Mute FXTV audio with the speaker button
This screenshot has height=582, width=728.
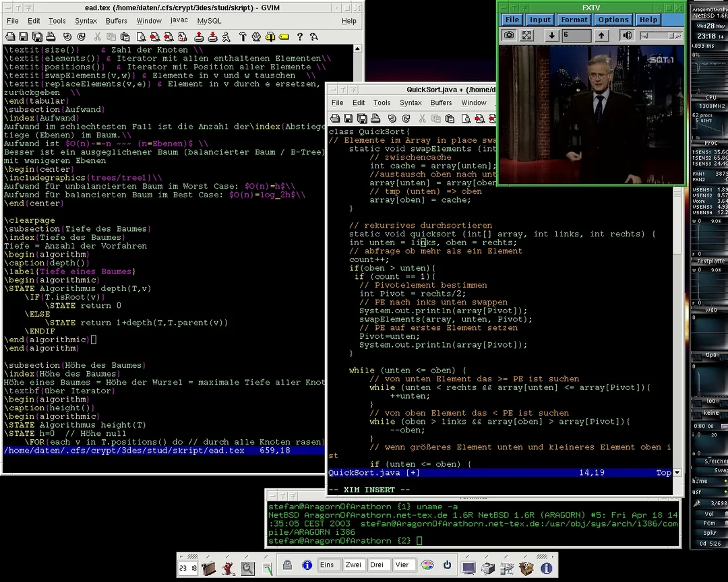[x=627, y=35]
